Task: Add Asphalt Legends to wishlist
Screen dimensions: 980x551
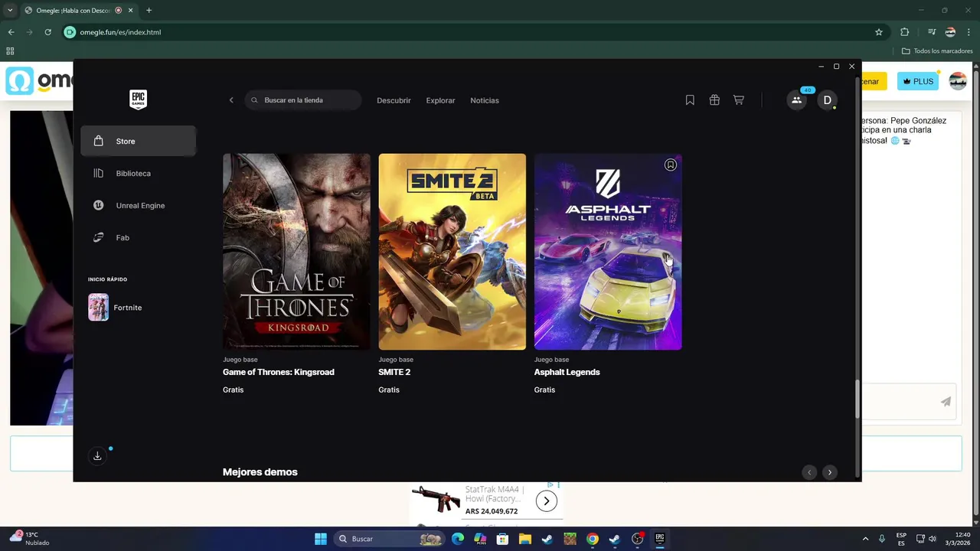Action: (x=671, y=165)
